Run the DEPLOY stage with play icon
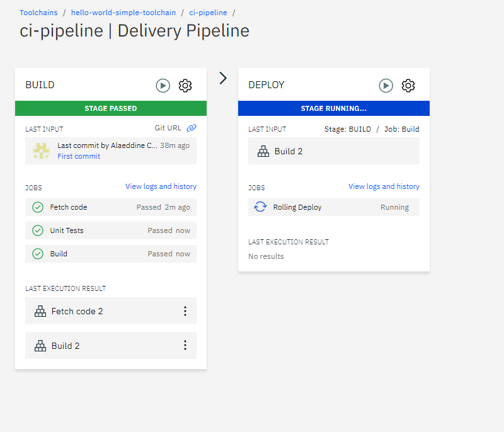The width and height of the screenshot is (504, 432). [x=386, y=86]
